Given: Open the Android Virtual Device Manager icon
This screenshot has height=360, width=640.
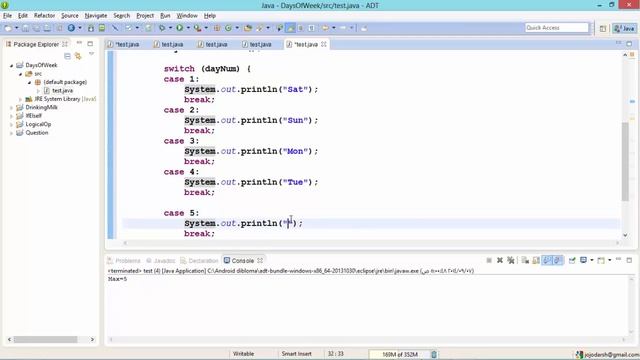Looking at the screenshot, I should click(102, 28).
